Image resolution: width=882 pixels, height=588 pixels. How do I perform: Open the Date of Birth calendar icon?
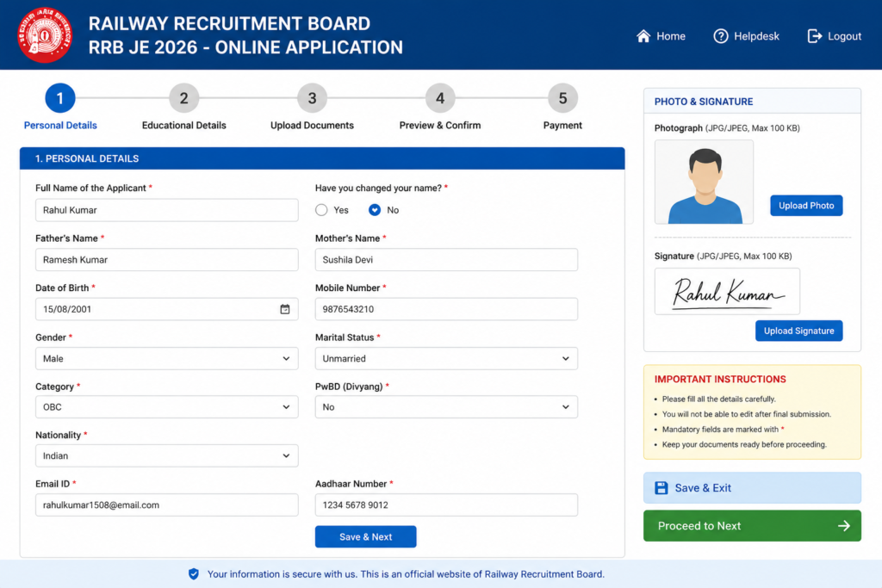pos(285,309)
